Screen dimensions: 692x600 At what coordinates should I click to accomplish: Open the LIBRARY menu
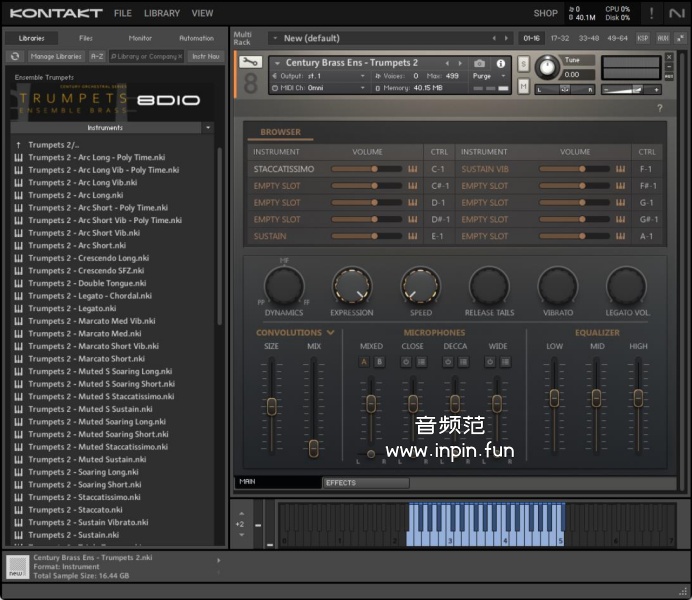point(161,13)
